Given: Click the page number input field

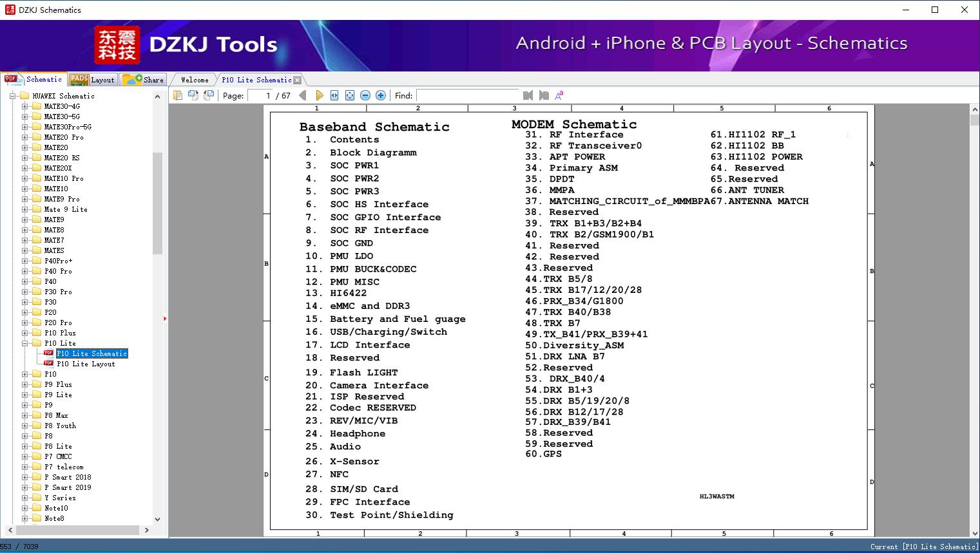Looking at the screenshot, I should pyautogui.click(x=260, y=95).
